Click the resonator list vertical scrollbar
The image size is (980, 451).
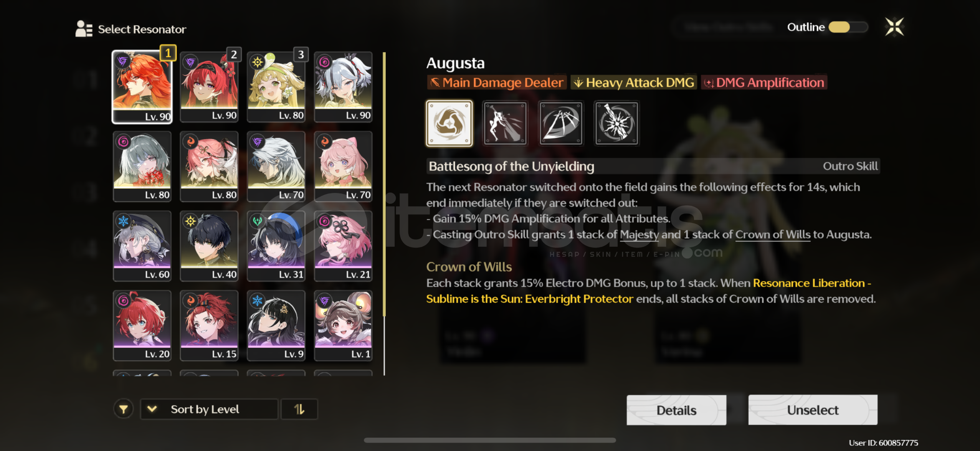pyautogui.click(x=384, y=213)
